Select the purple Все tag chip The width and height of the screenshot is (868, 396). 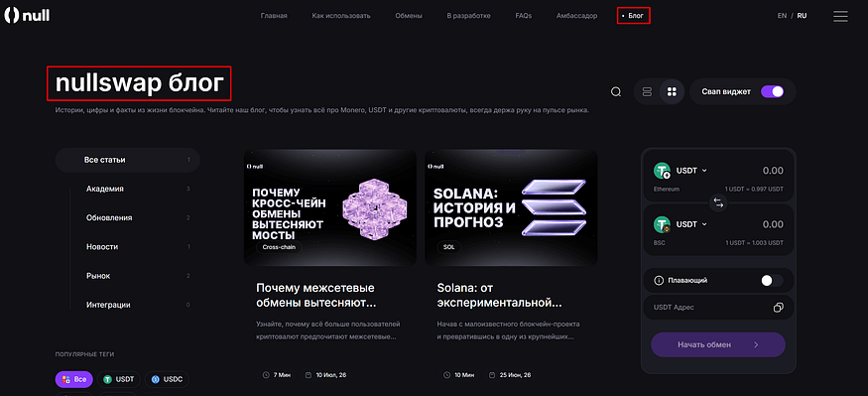74,380
